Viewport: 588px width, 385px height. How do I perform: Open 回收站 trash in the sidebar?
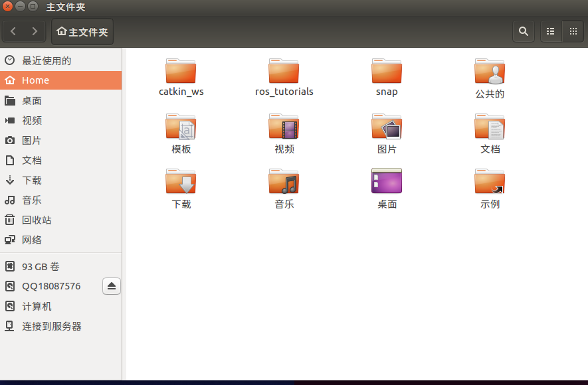(x=60, y=220)
